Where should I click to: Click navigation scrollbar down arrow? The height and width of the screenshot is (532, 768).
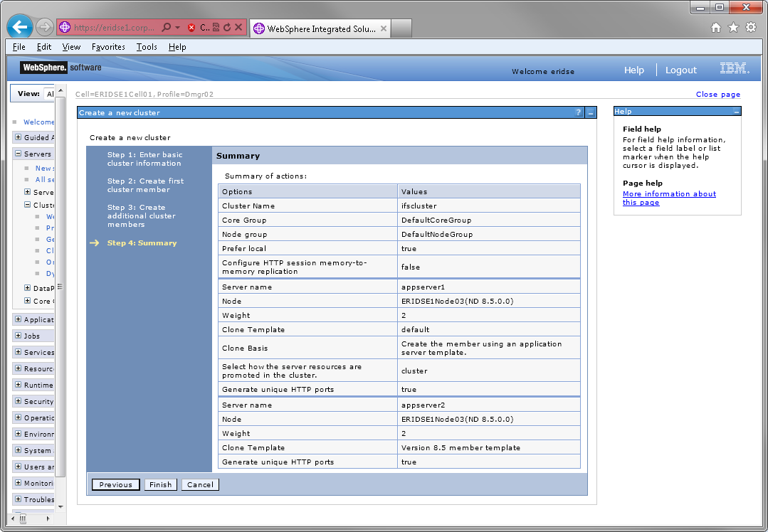pos(61,506)
